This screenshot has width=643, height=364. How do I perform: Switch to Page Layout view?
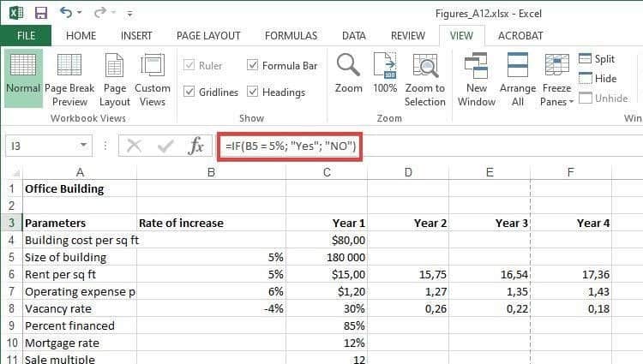coord(114,79)
